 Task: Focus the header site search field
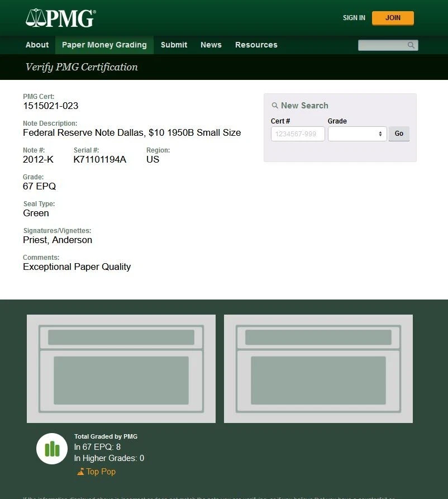(388, 45)
